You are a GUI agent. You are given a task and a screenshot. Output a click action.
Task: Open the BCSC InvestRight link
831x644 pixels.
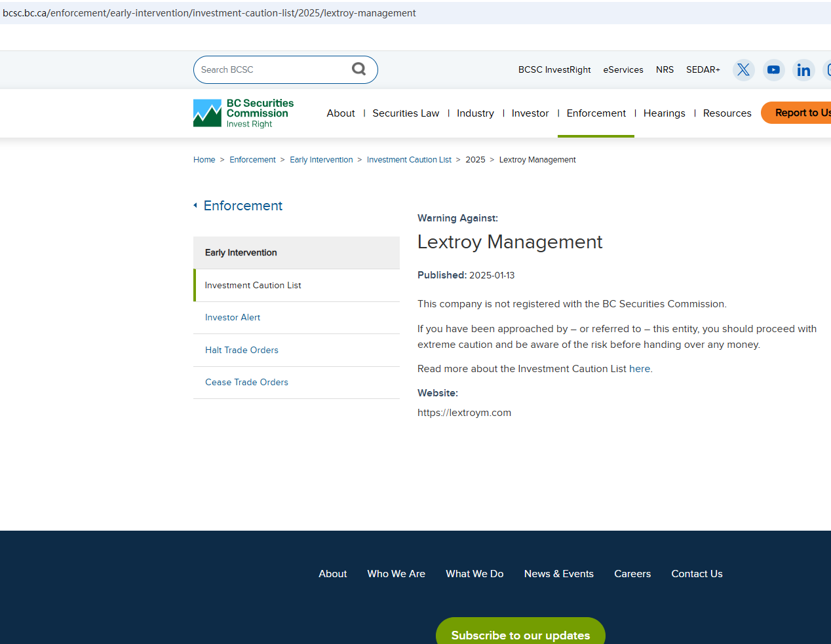pyautogui.click(x=554, y=69)
